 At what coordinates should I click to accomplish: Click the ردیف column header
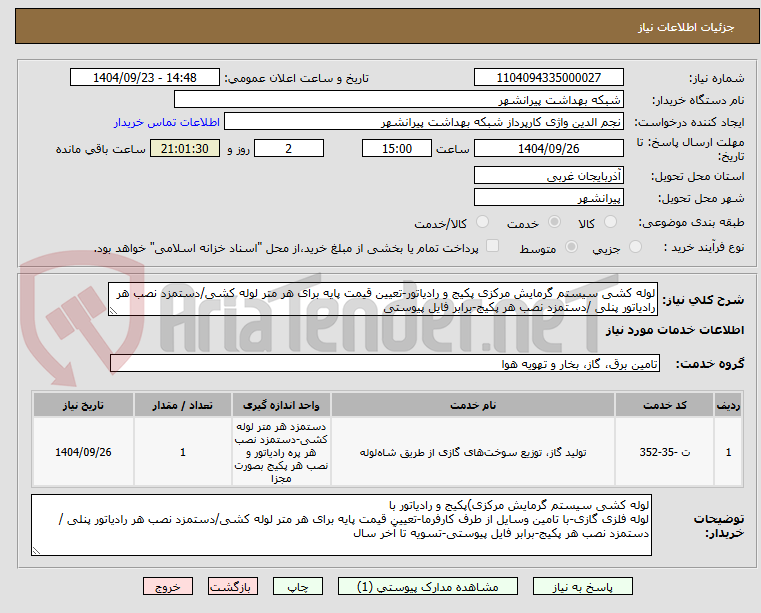click(x=728, y=405)
